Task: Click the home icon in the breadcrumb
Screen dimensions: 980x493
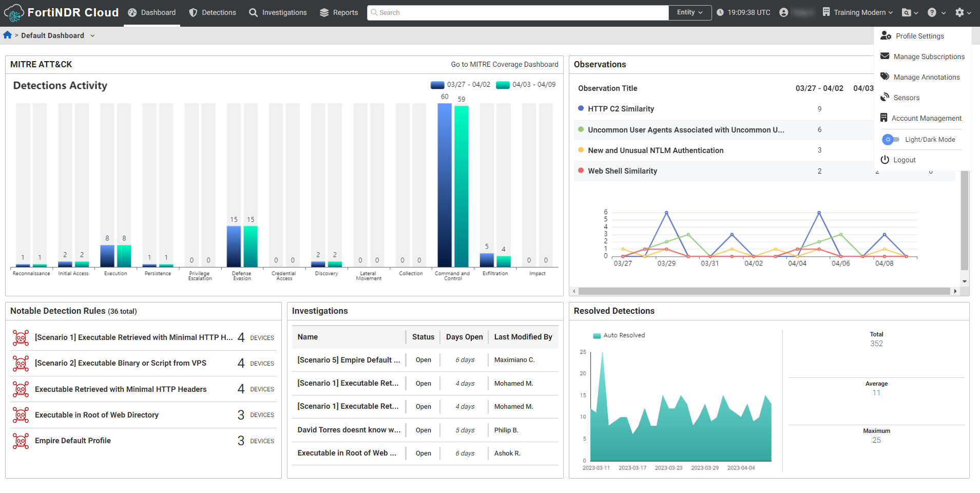Action: point(7,35)
